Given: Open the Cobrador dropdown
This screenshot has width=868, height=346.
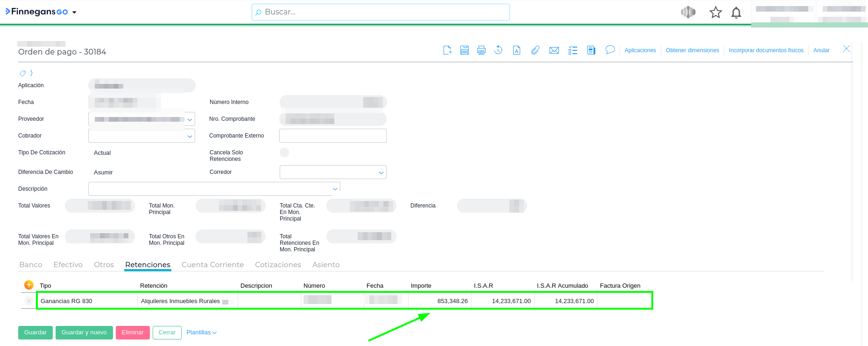Looking at the screenshot, I should [x=190, y=136].
